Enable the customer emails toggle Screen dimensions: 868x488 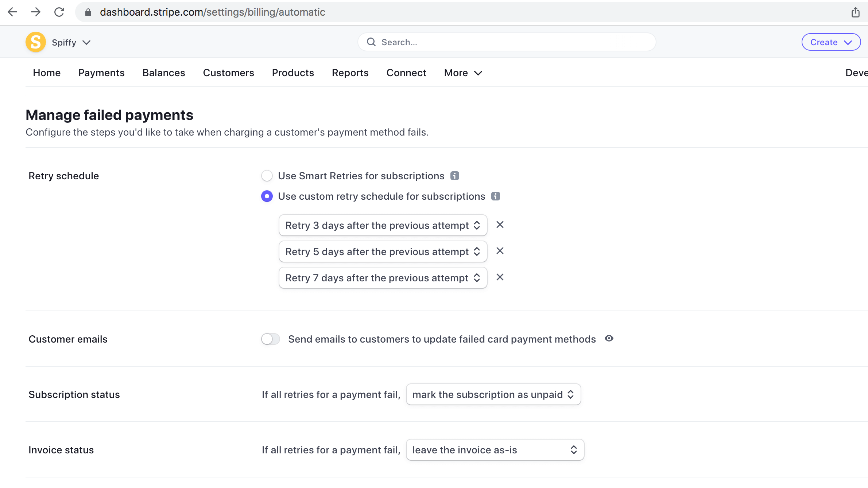point(271,339)
